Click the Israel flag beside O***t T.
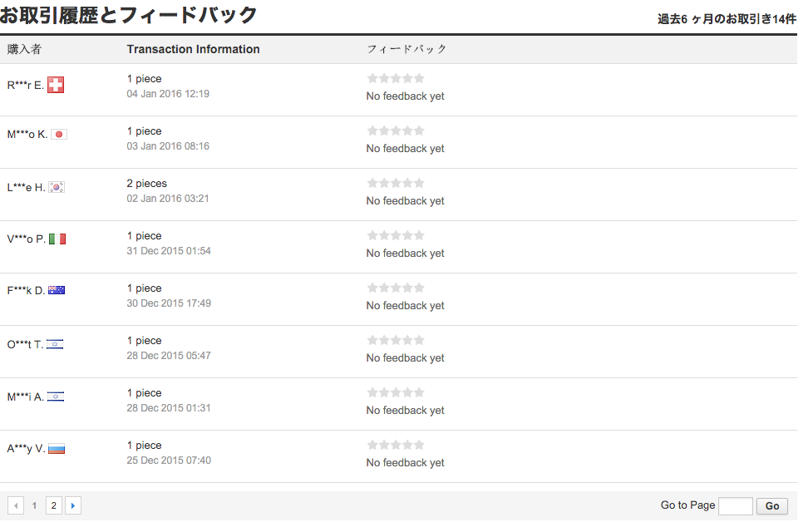This screenshot has height=532, width=808. tap(55, 344)
